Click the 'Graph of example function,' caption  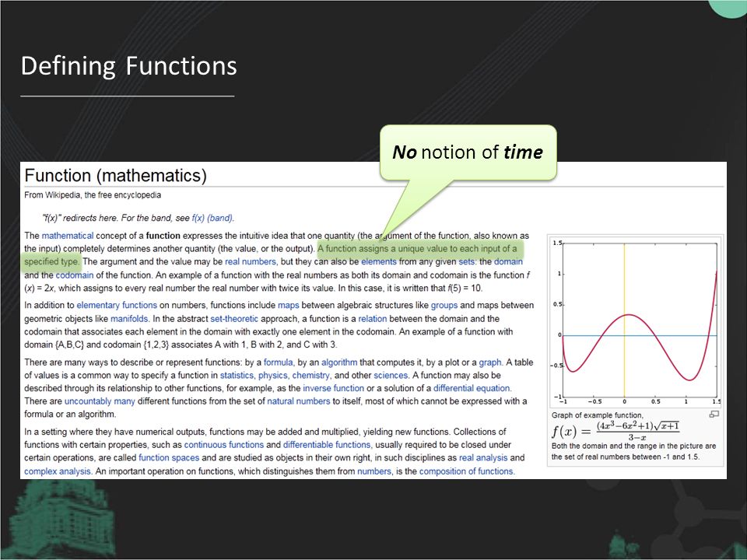tap(598, 415)
